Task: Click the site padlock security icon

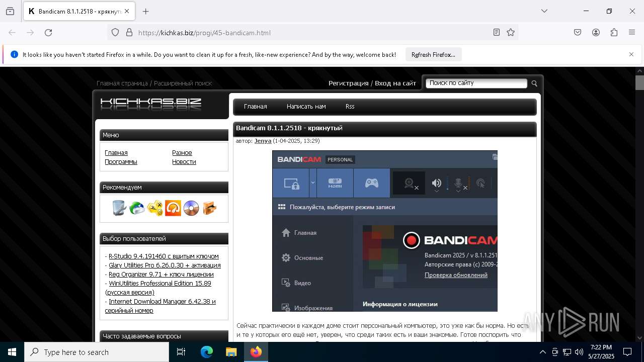Action: [x=129, y=33]
